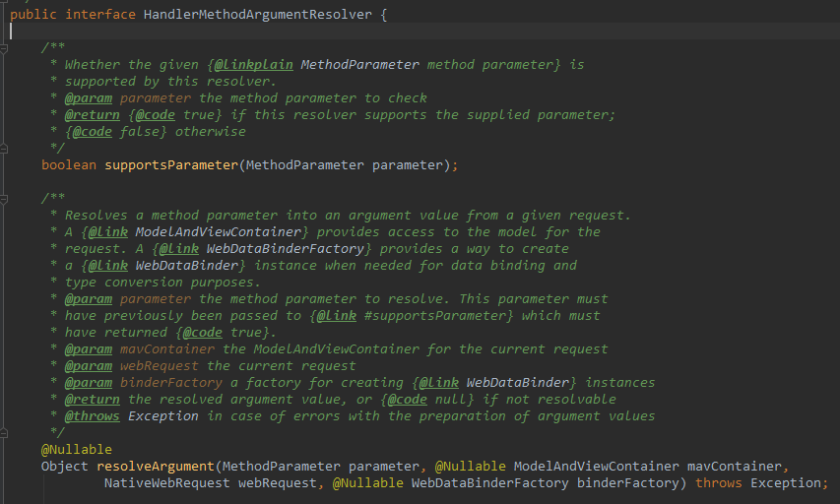Screen dimensions: 840x504
Task: Click the @linkplain Javadoc tag
Action: (253, 65)
